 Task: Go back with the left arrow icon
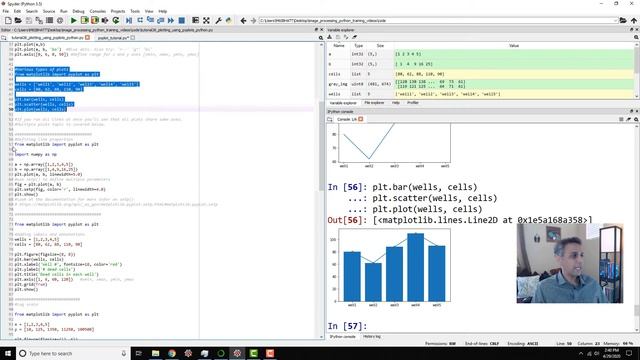click(243, 20)
